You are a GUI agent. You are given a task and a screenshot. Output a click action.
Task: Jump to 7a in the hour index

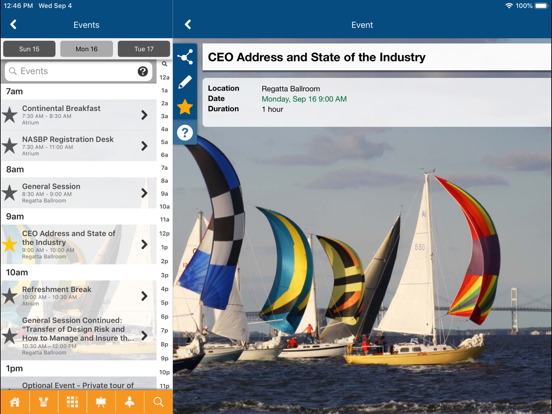(x=164, y=168)
